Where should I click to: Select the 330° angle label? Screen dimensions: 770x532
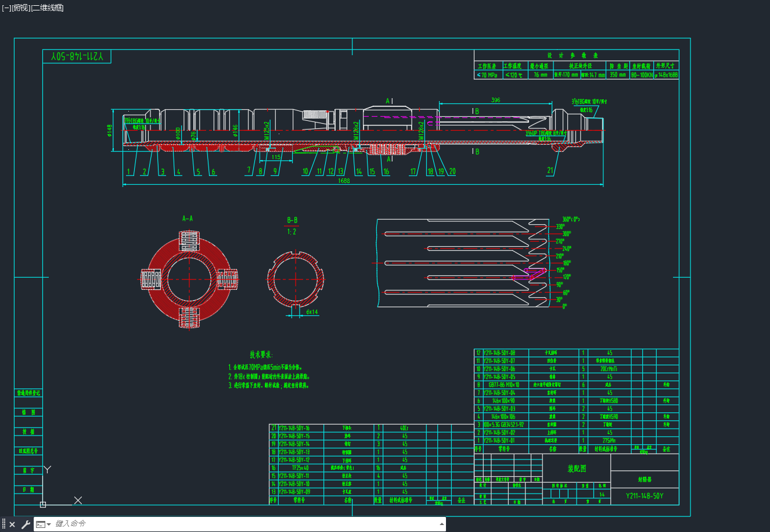(x=560, y=227)
